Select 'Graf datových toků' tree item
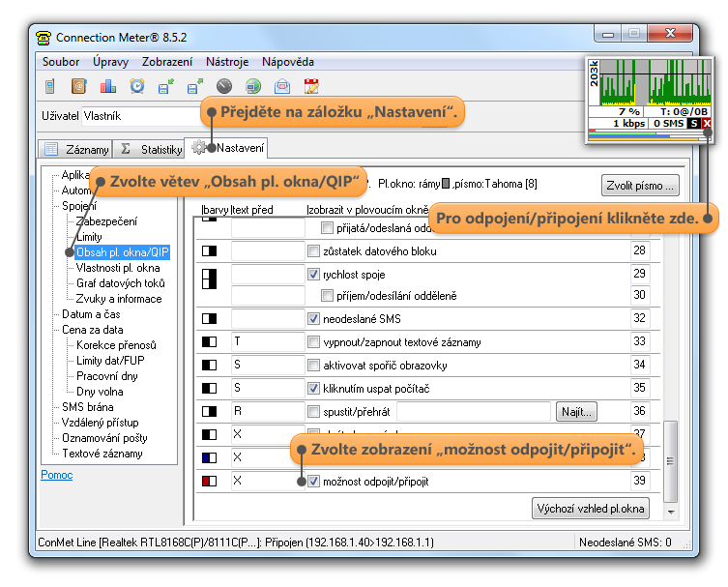This screenshot has width=728, height=587. 121,283
